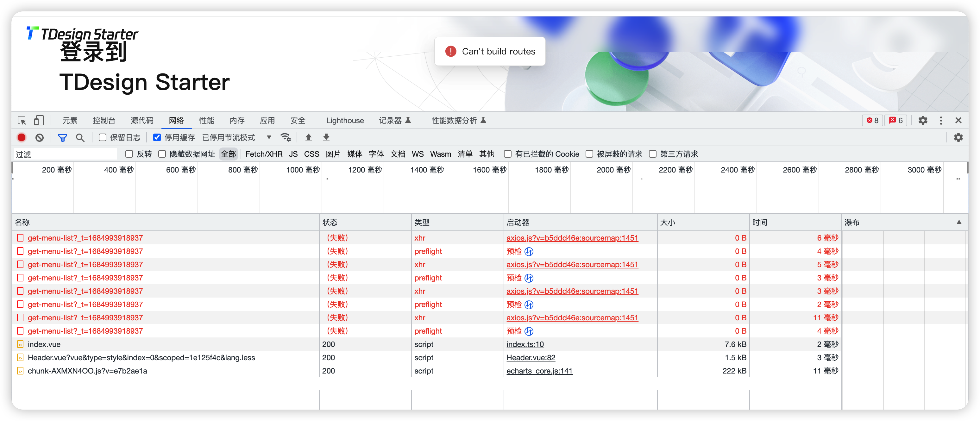Image resolution: width=980 pixels, height=421 pixels.
Task: Open the DevTools more options menu
Action: pyautogui.click(x=941, y=120)
